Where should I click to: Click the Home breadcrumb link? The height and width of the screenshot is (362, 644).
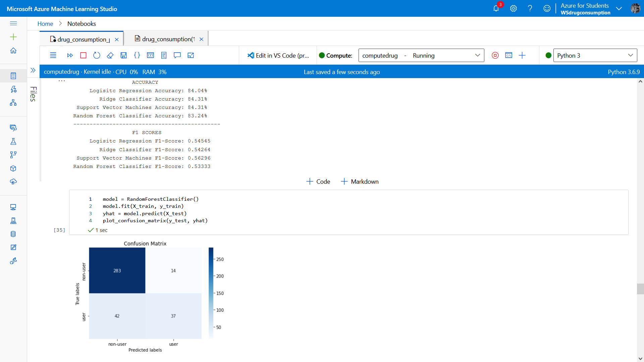point(45,23)
